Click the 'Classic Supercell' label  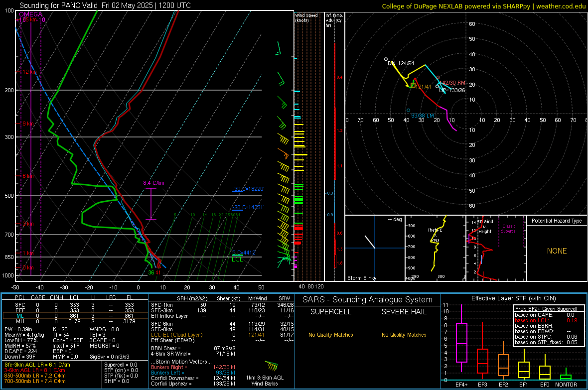point(509,229)
